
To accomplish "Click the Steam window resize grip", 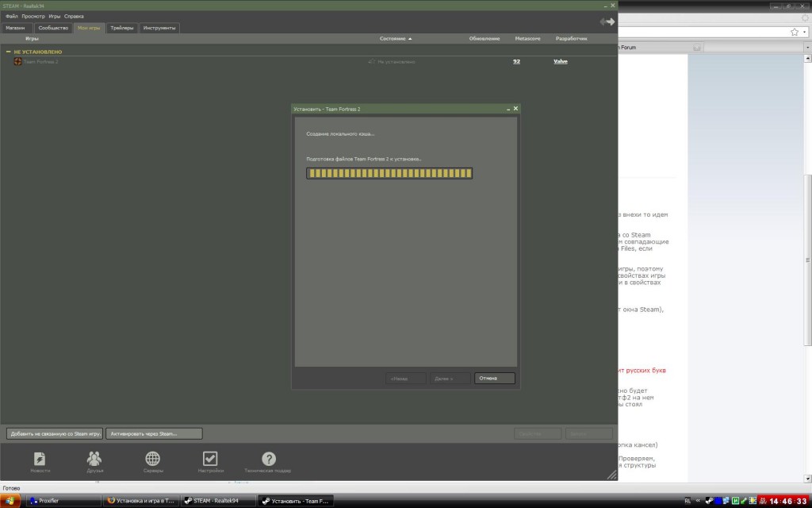I will [x=611, y=475].
